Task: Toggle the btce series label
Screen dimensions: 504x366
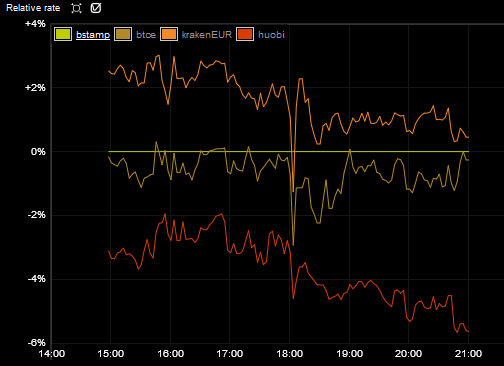Action: click(x=146, y=35)
